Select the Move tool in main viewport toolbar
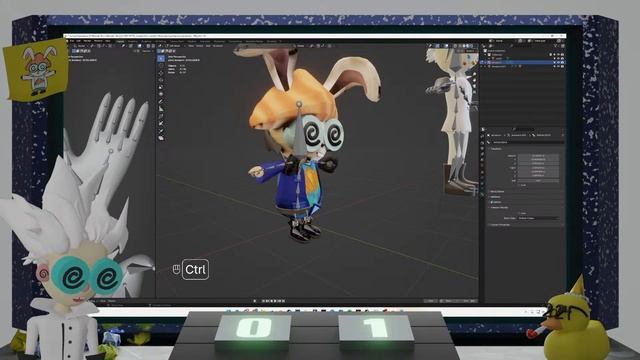640x360 pixels. pyautogui.click(x=161, y=73)
